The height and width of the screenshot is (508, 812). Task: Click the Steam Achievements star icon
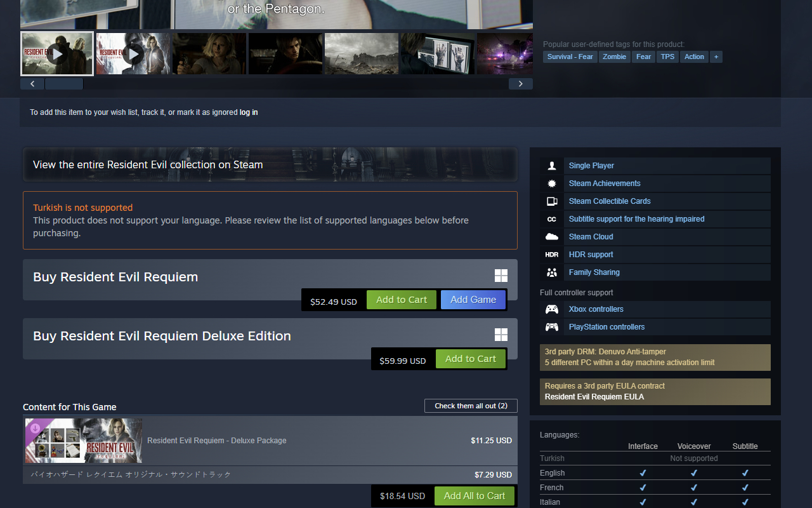[x=552, y=184]
